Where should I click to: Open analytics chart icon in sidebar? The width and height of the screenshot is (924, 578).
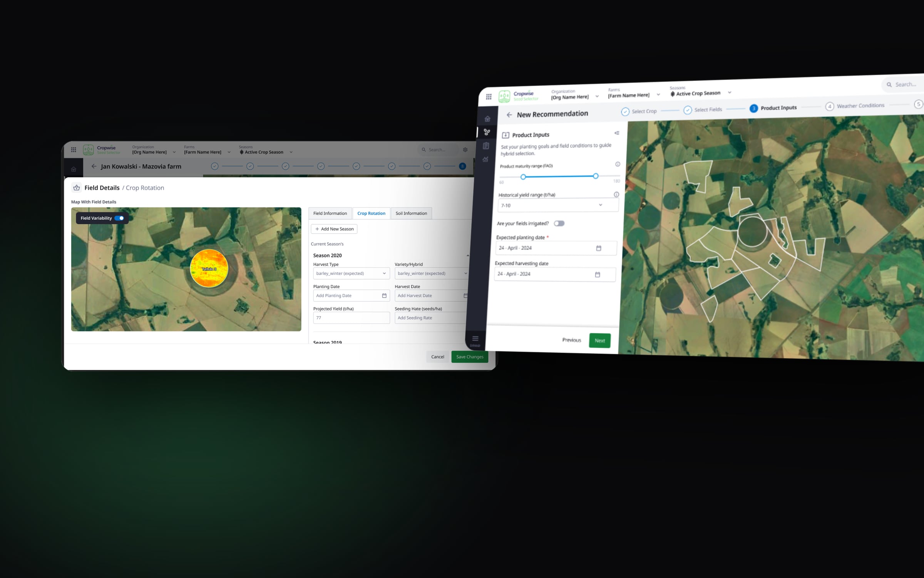click(x=485, y=159)
